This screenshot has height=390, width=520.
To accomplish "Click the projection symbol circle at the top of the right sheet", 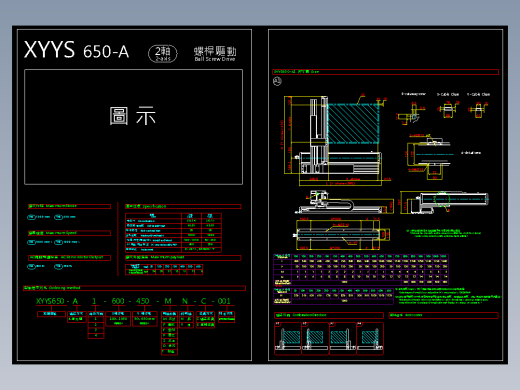I will click(277, 81).
